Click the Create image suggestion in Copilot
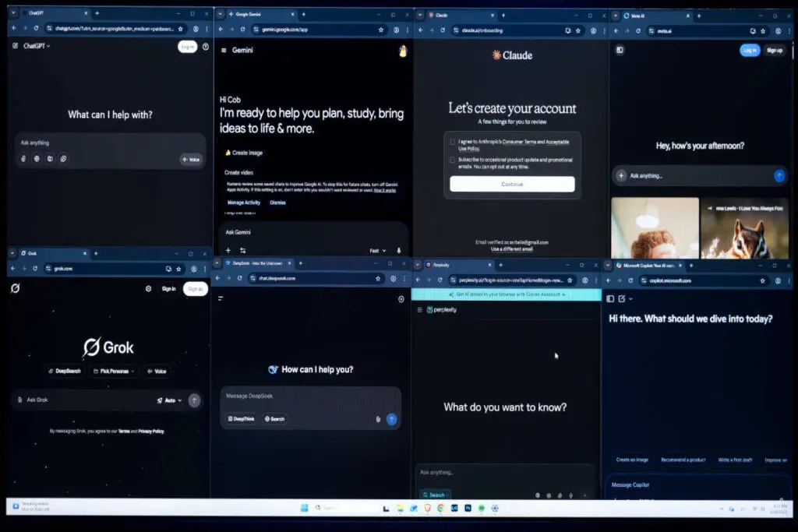This screenshot has width=798, height=532. [632, 460]
